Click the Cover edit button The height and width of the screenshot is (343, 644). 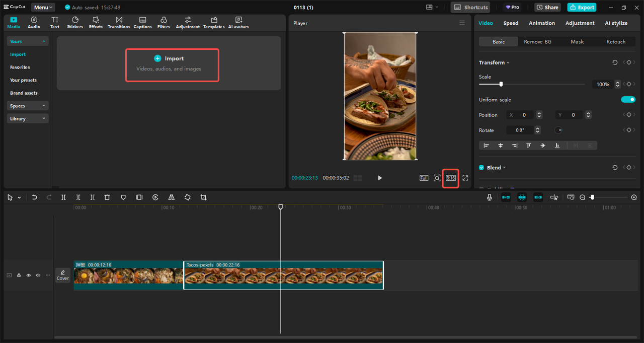click(63, 275)
